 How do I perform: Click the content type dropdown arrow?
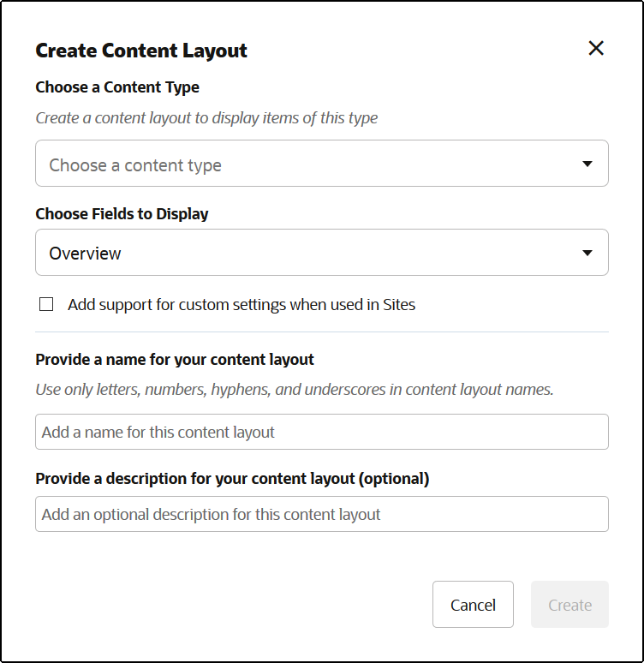click(587, 164)
